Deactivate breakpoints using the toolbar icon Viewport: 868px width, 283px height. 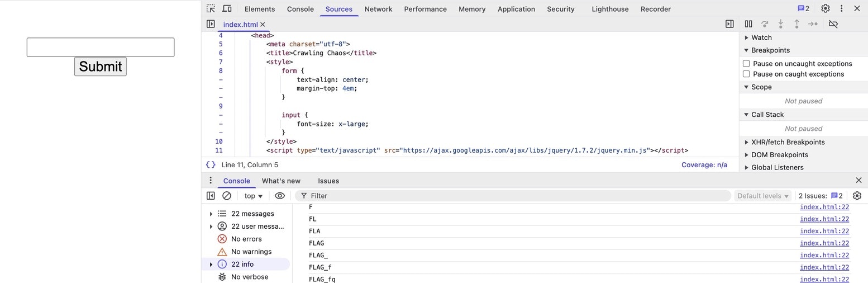coord(833,24)
